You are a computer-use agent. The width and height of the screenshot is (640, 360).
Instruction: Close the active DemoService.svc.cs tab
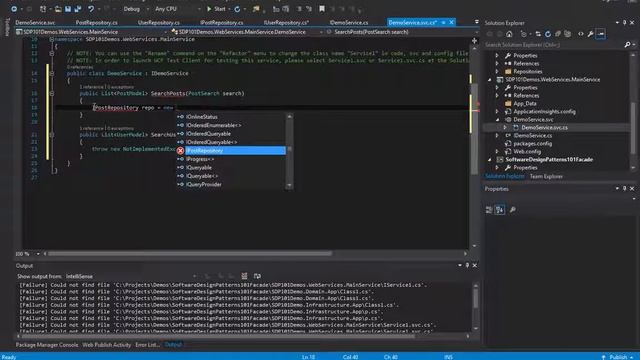pos(451,22)
